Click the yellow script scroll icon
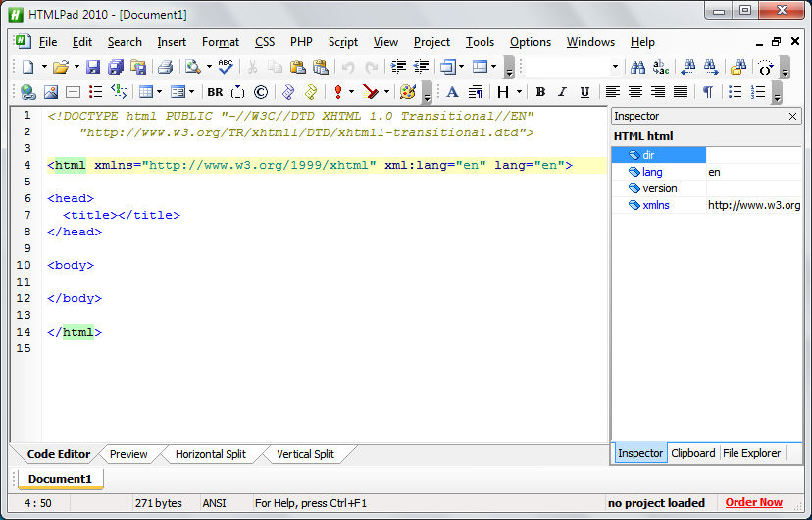 tap(311, 92)
